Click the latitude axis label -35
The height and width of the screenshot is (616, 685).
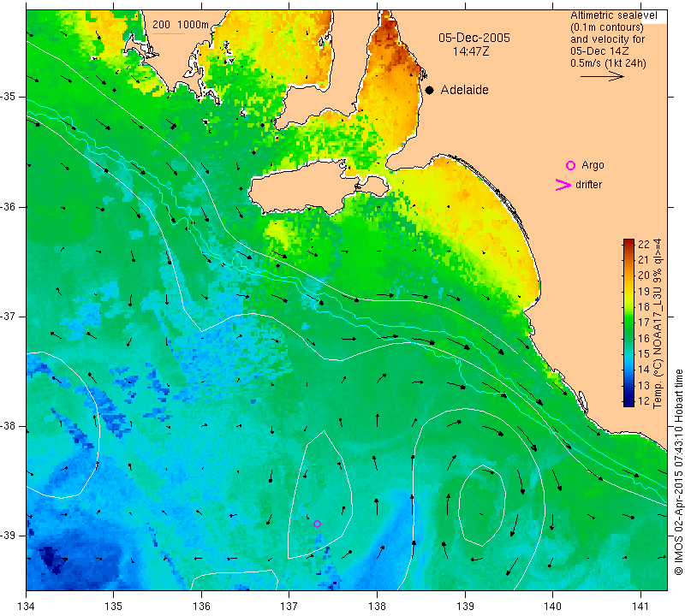[9, 97]
